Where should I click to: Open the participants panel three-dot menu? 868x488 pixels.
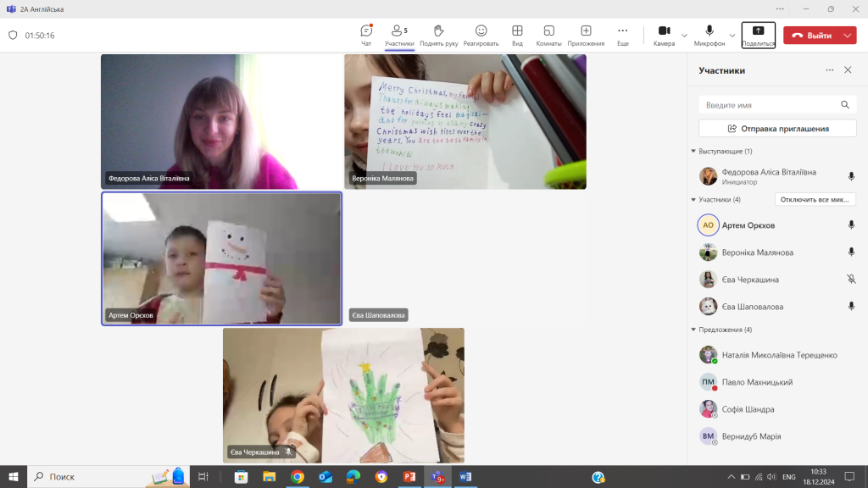coord(829,70)
